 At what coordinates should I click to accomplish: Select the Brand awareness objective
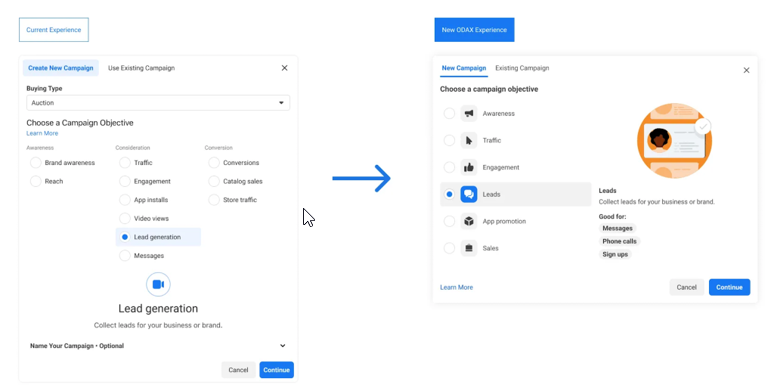tap(35, 163)
